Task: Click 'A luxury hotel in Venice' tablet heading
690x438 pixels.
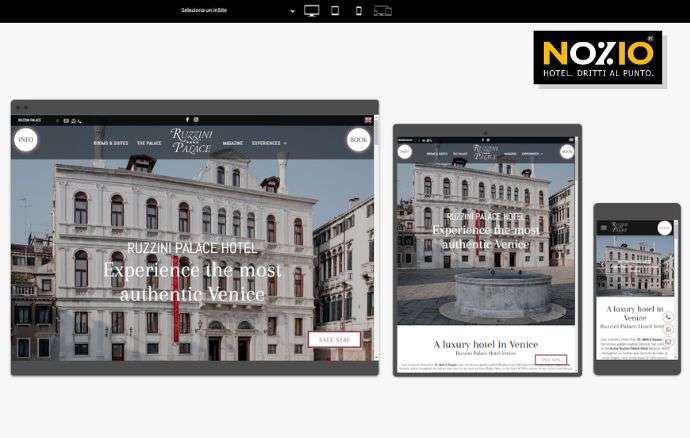Action: (x=486, y=344)
